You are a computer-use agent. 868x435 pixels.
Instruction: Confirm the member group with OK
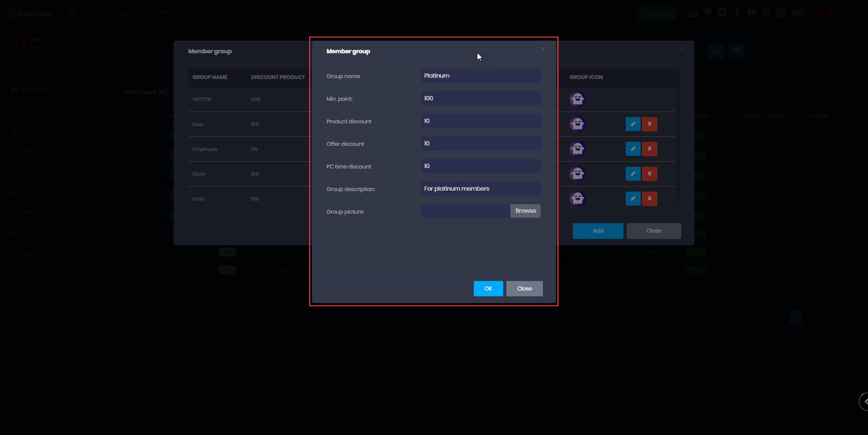click(488, 289)
